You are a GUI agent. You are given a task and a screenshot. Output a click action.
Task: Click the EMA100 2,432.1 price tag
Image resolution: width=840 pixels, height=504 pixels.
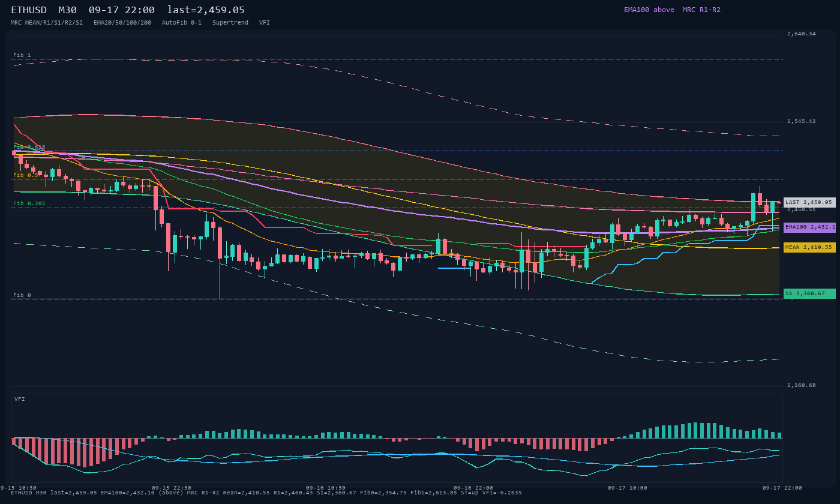coord(809,227)
